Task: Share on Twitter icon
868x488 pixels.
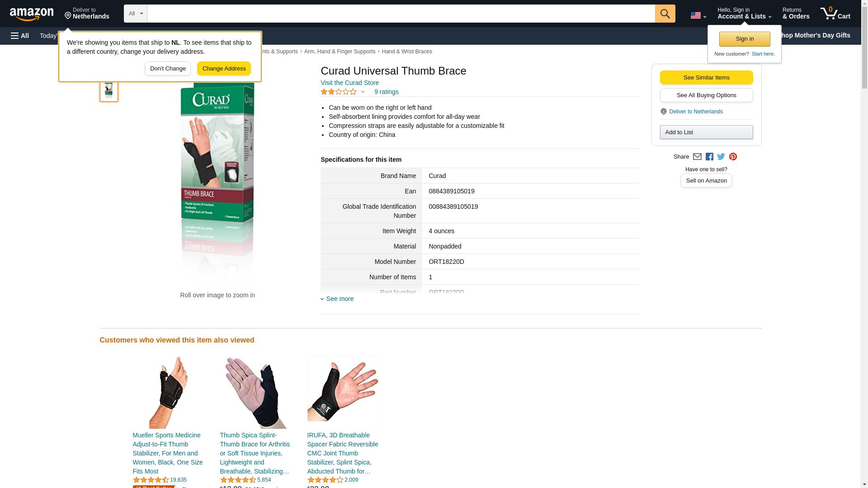Action: tap(721, 157)
